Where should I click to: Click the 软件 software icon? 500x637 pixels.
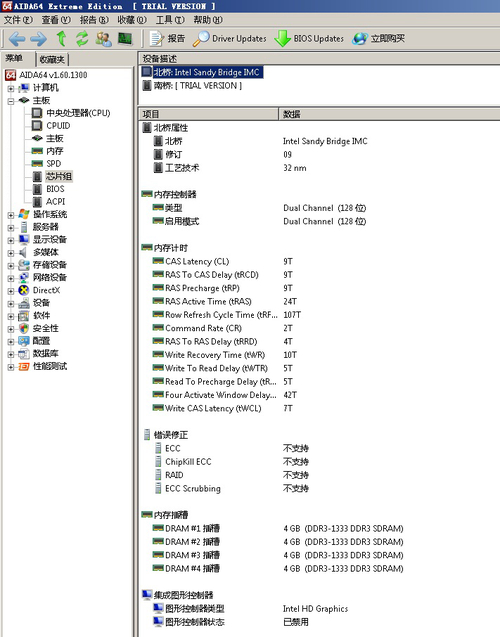(x=24, y=316)
